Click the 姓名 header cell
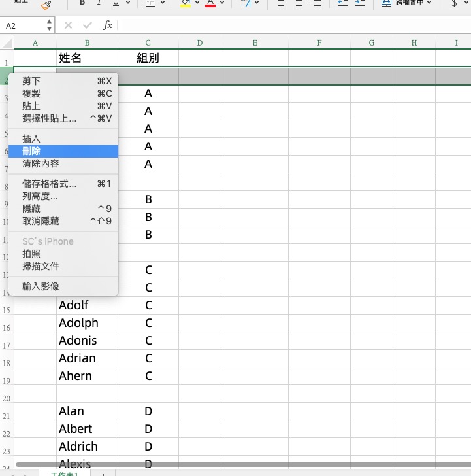This screenshot has width=471, height=476. point(87,58)
